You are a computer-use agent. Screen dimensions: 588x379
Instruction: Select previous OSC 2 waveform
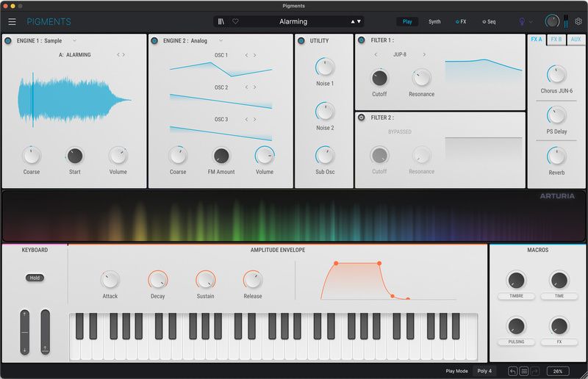(x=246, y=87)
